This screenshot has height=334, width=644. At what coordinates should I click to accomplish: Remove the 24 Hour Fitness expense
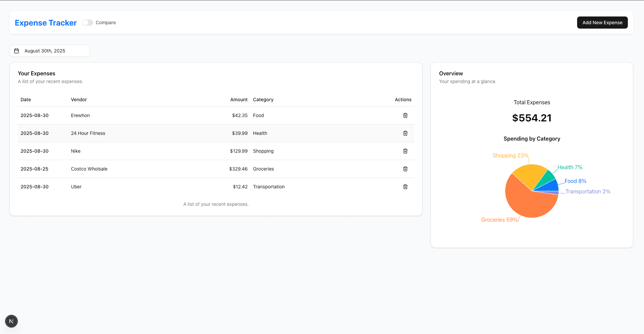[405, 133]
